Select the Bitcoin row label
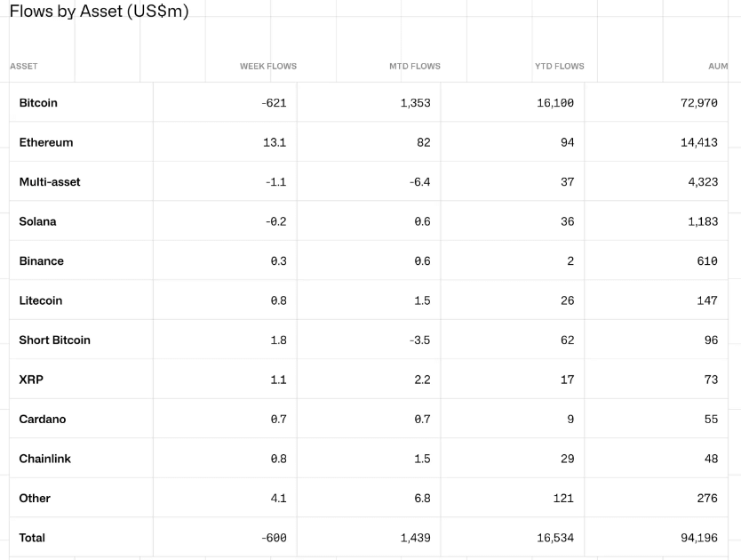 tap(38, 103)
